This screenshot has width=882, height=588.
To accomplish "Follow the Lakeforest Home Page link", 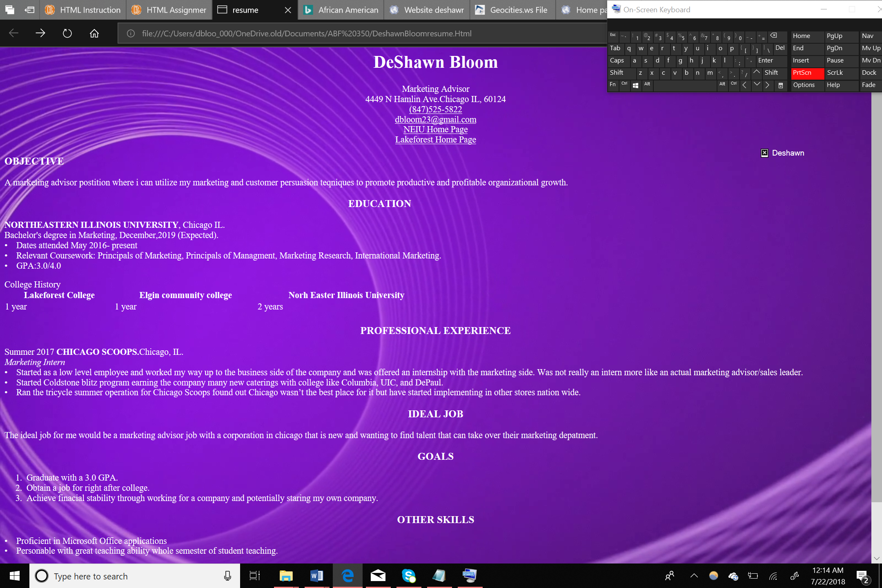I will coord(435,140).
